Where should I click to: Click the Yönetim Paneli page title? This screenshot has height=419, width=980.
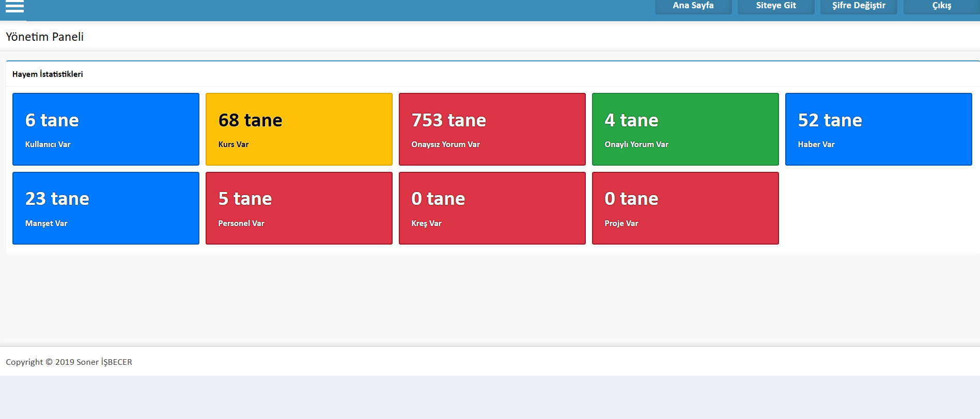(45, 37)
